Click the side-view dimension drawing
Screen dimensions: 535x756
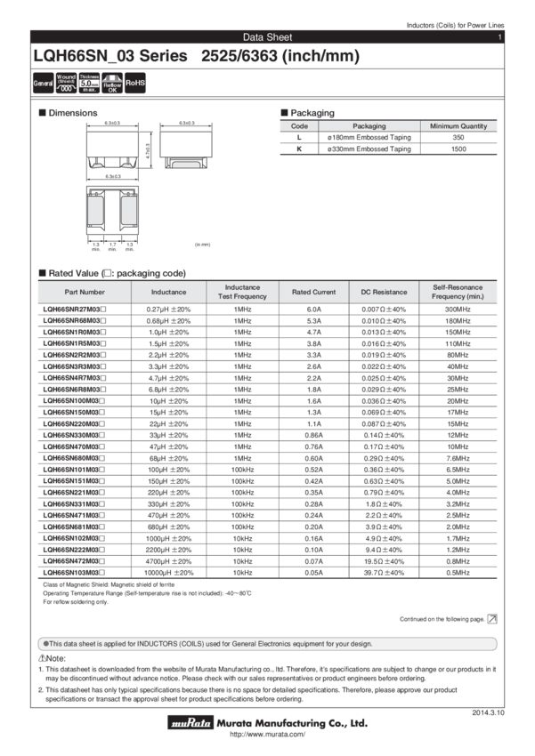pyautogui.click(x=186, y=150)
